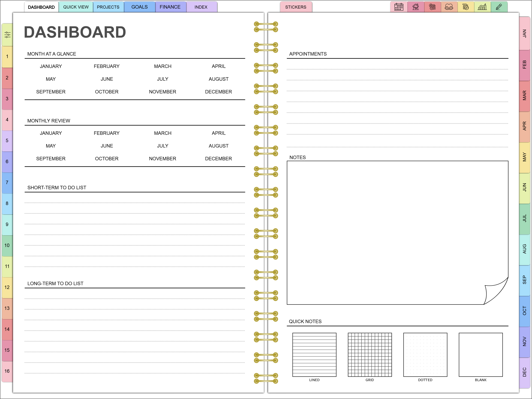The width and height of the screenshot is (532, 399).
Task: Open the heart dumbbell fitness tab
Action: [x=449, y=7]
